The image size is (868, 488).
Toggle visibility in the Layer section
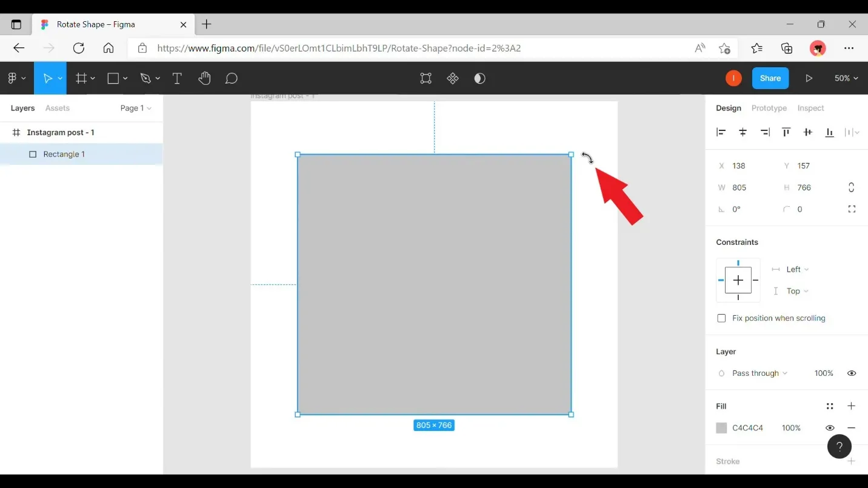point(851,373)
